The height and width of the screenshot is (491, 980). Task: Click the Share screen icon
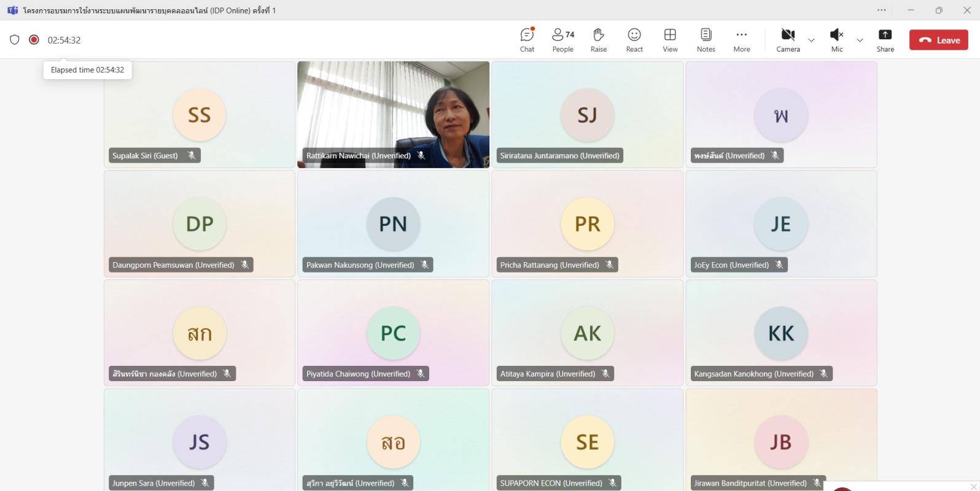(885, 40)
